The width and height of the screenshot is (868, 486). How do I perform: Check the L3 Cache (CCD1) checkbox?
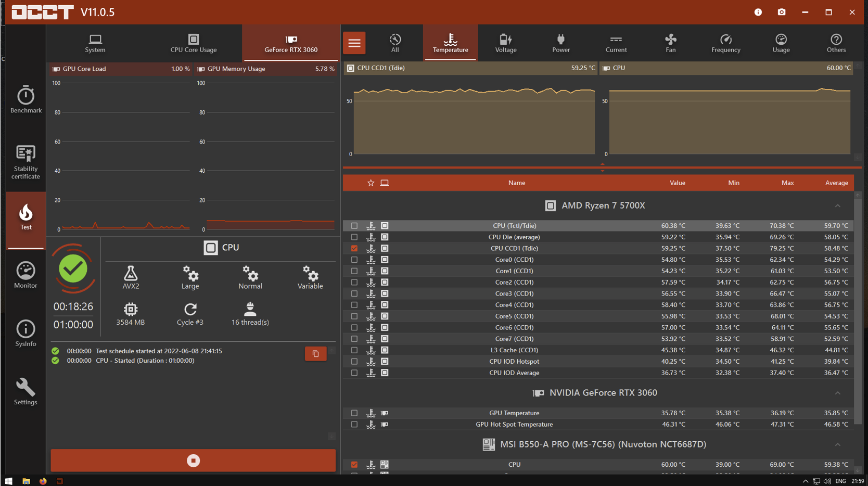point(354,350)
